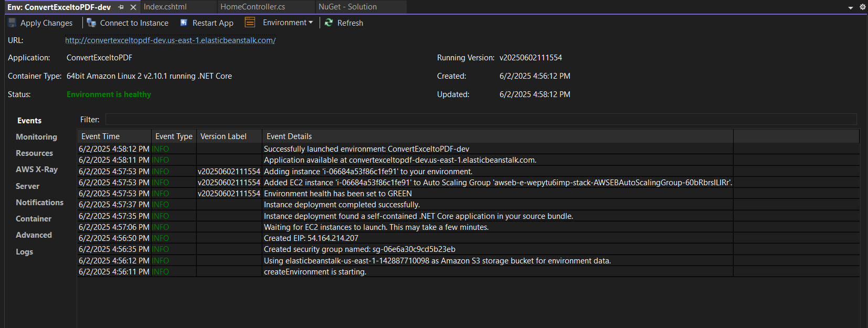
Task: Select 'Environment health has been set to GREEN'
Action: 468,194
